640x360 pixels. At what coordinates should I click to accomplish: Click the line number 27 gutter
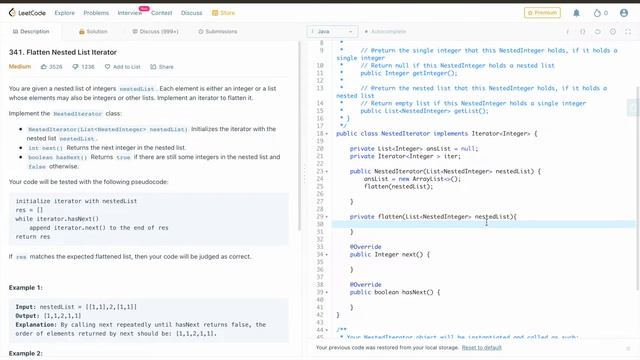point(320,202)
